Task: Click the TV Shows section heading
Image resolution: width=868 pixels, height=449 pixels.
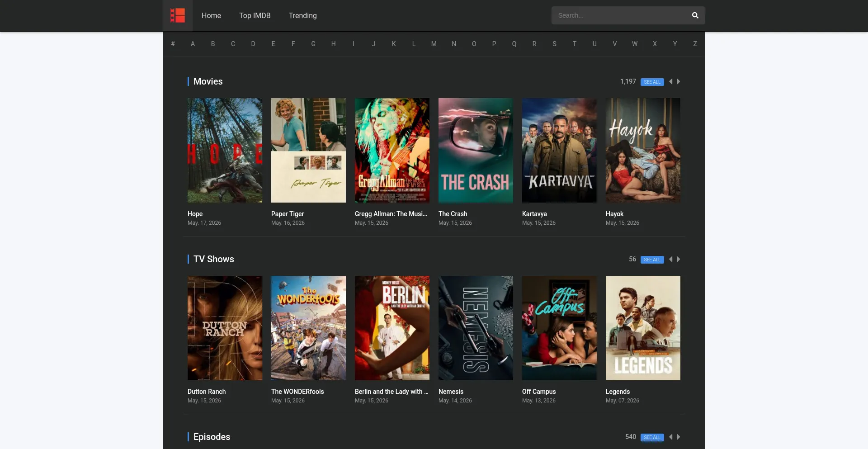Action: 214,259
